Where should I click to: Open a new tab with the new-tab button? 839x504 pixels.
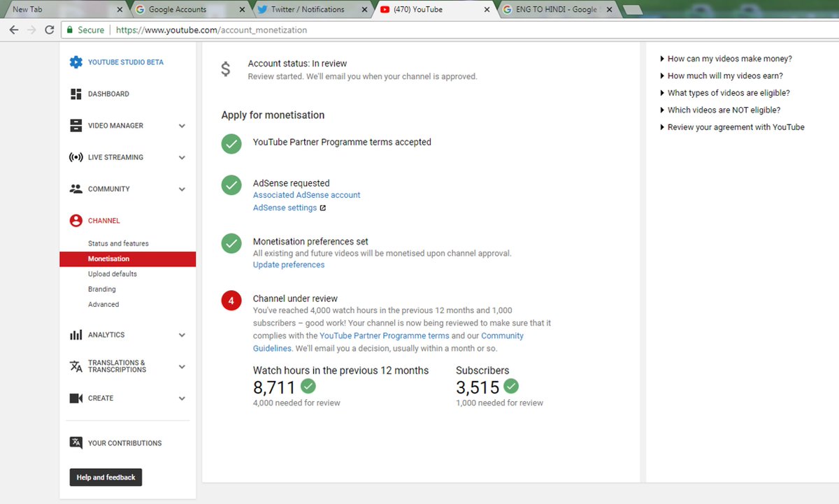tap(631, 10)
